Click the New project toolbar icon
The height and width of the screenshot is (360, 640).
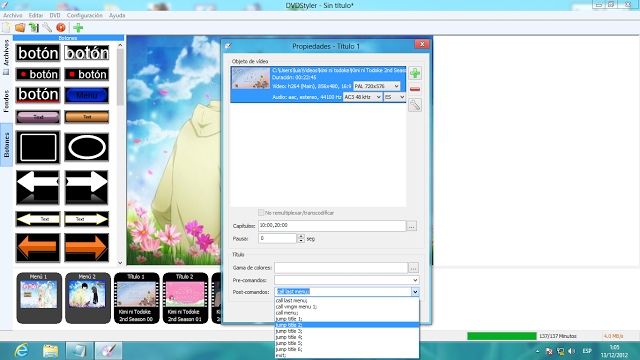point(7,27)
